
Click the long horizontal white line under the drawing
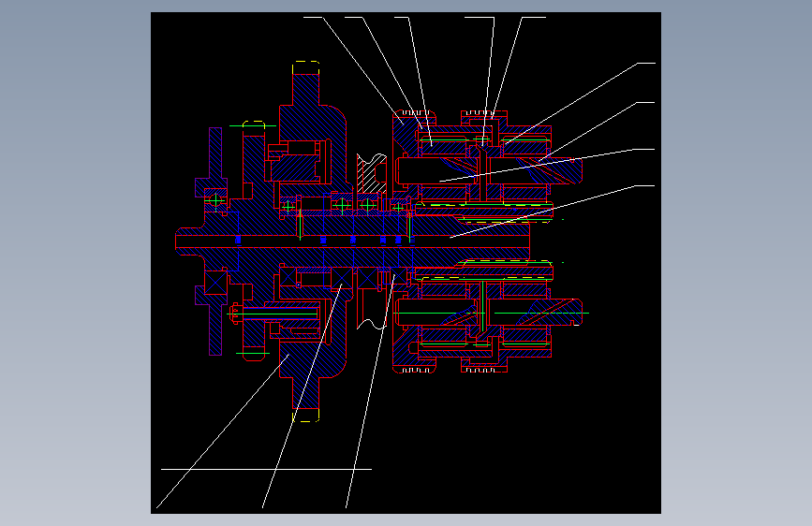pyautogui.click(x=266, y=469)
